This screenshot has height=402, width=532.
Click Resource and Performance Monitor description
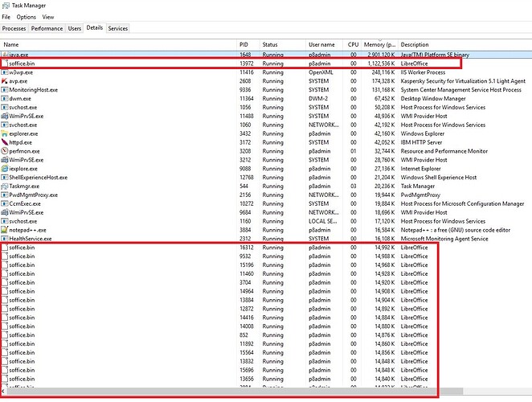tap(444, 151)
